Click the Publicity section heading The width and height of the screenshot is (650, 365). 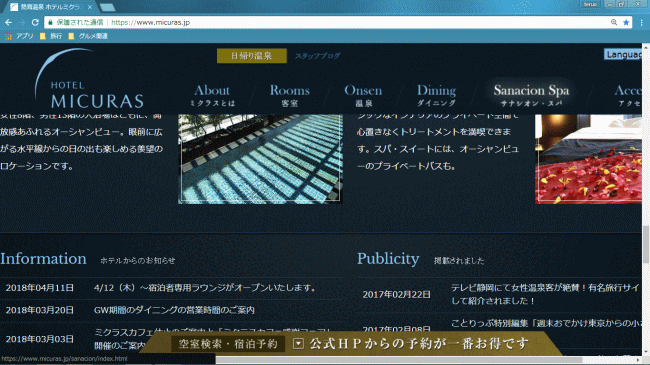coord(388,258)
